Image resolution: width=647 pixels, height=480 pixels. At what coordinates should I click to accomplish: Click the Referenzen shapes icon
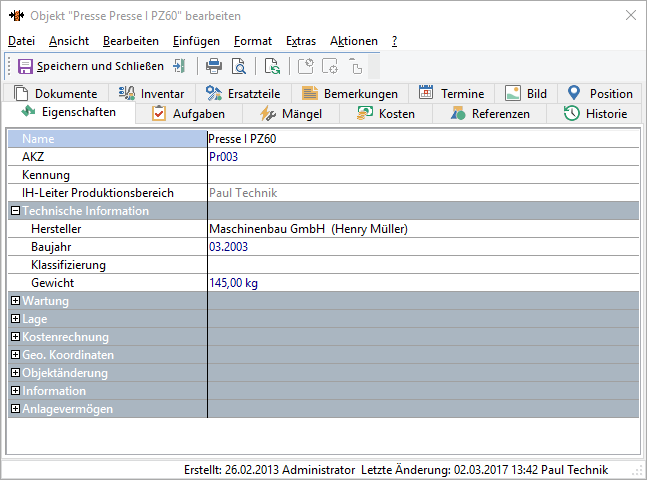click(458, 113)
